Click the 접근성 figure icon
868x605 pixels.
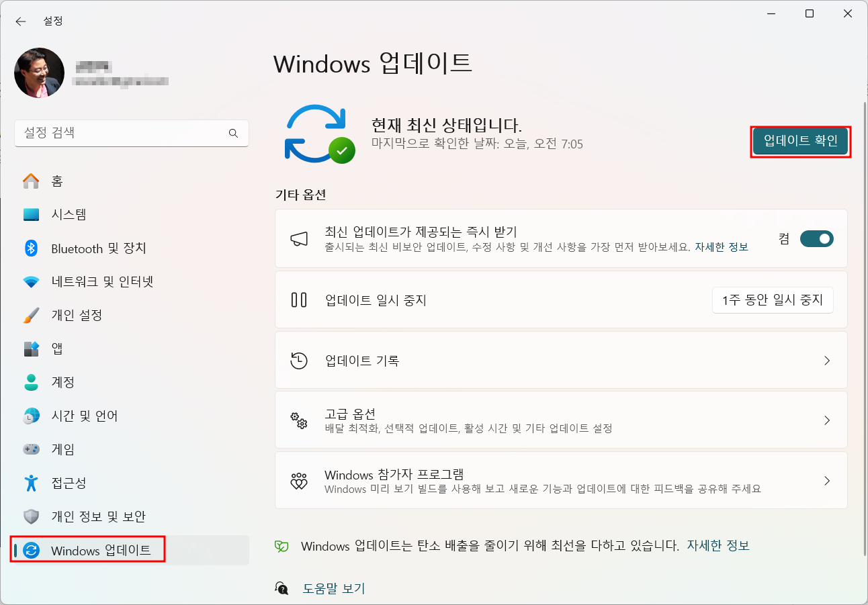[x=31, y=483]
